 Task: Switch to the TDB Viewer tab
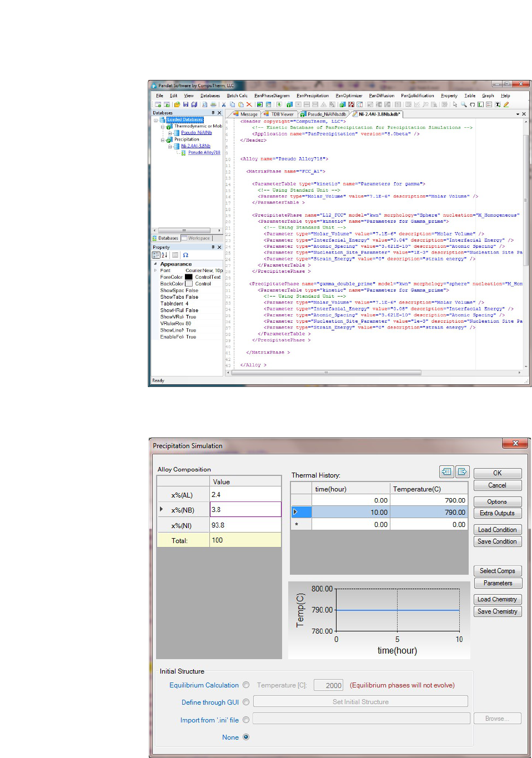click(x=279, y=114)
